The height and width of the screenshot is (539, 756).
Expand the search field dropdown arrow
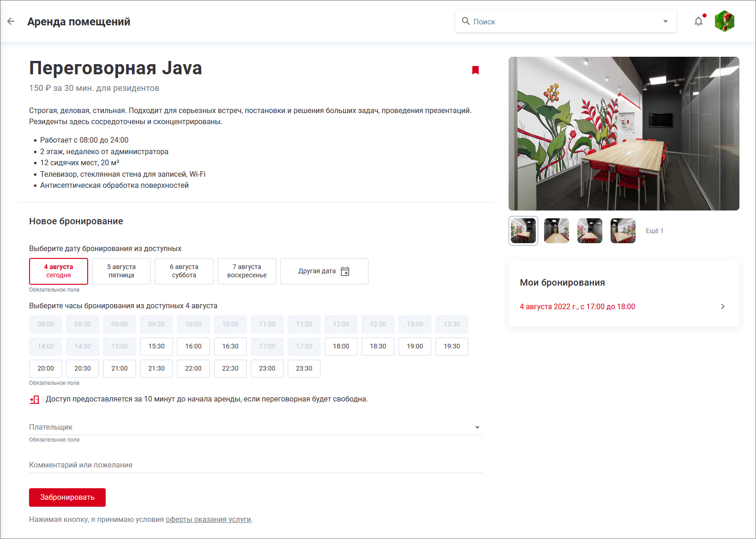665,21
